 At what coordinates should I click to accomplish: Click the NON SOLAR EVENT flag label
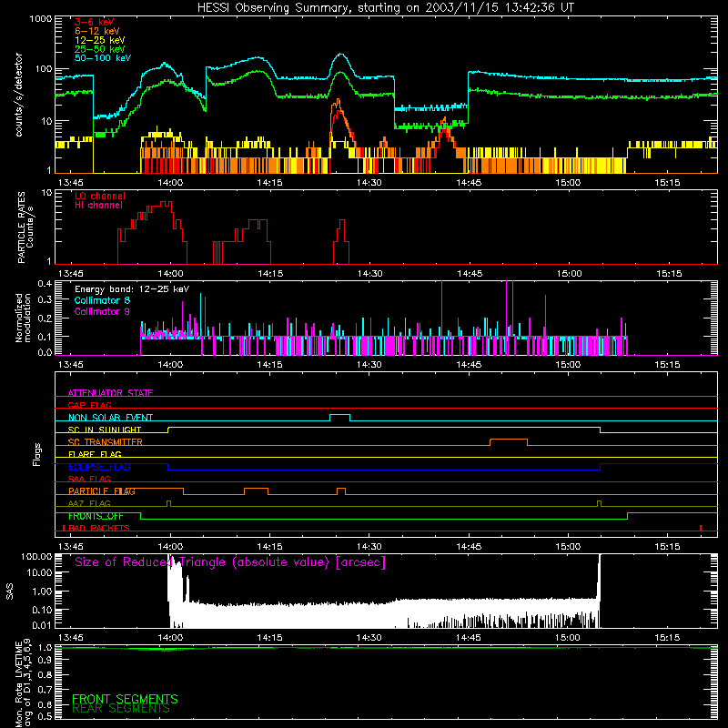(110, 418)
